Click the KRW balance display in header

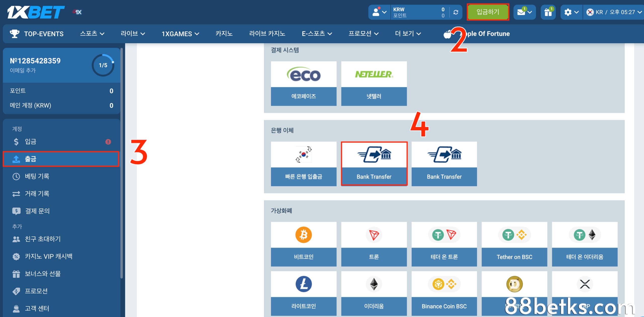click(x=419, y=12)
